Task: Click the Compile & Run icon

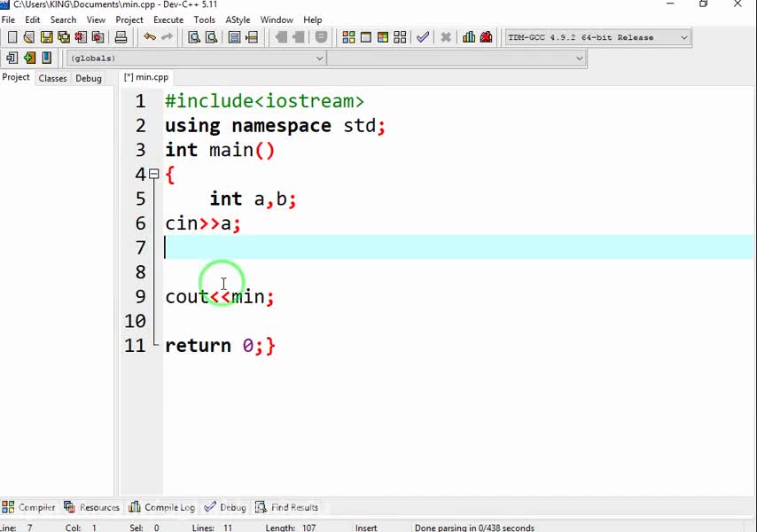Action: tap(383, 37)
